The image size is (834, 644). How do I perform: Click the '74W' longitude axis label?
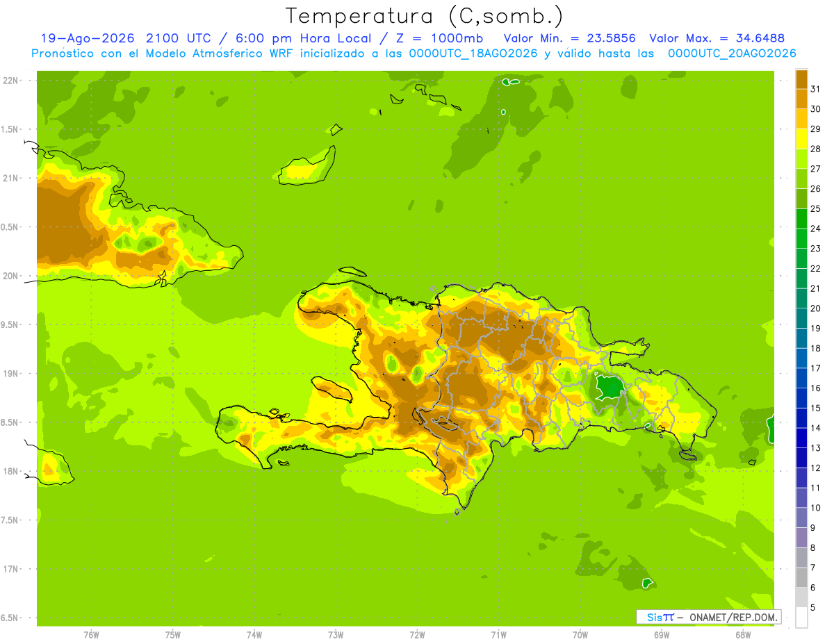coord(254,635)
